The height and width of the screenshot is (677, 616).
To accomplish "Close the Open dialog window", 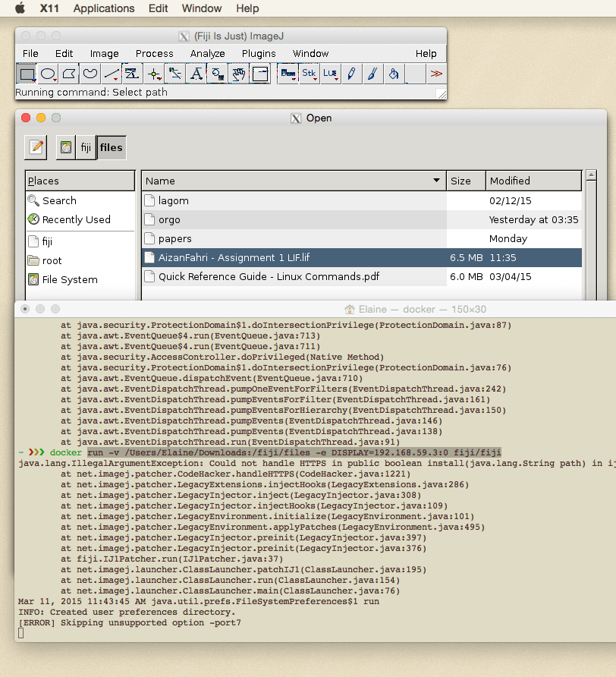I will (x=26, y=118).
